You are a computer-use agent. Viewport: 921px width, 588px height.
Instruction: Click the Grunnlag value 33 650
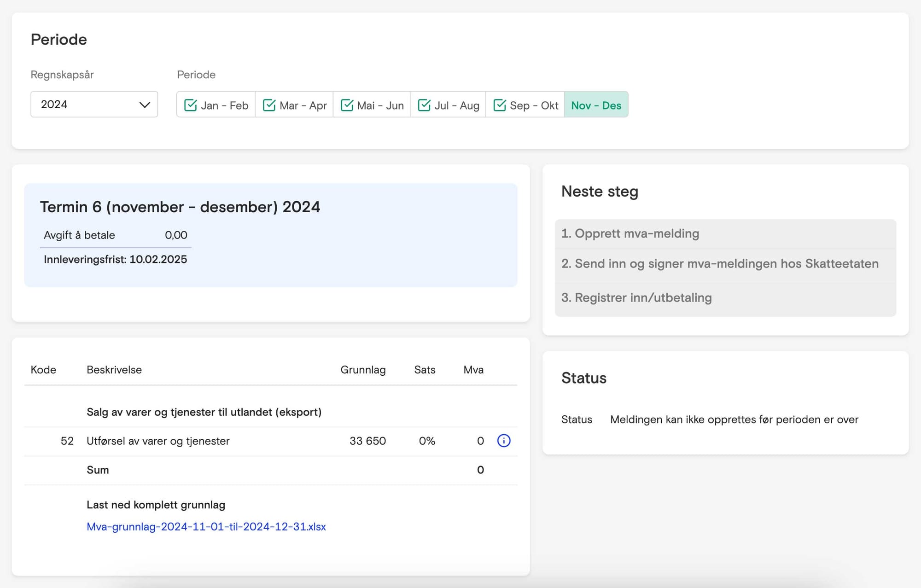[367, 441]
